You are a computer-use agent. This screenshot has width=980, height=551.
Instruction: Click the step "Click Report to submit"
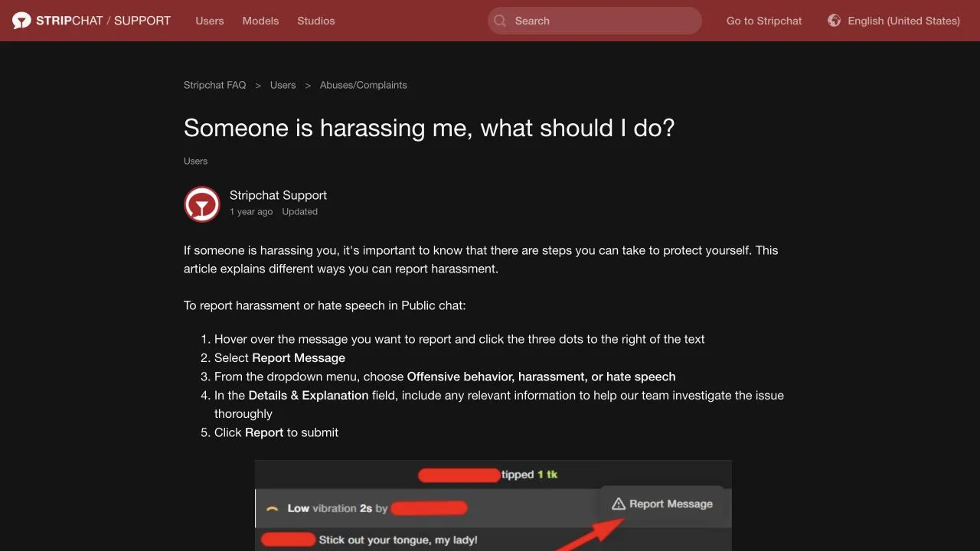coord(276,432)
